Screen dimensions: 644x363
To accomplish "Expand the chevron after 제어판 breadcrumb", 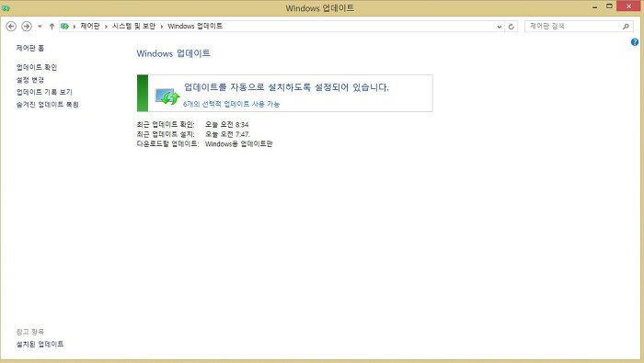I will pyautogui.click(x=106, y=27).
